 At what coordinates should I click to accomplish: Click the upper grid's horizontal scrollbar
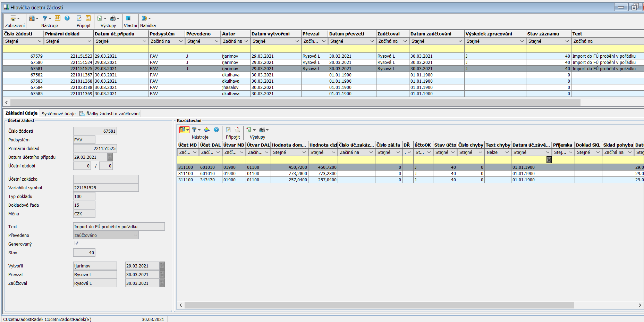pos(295,102)
